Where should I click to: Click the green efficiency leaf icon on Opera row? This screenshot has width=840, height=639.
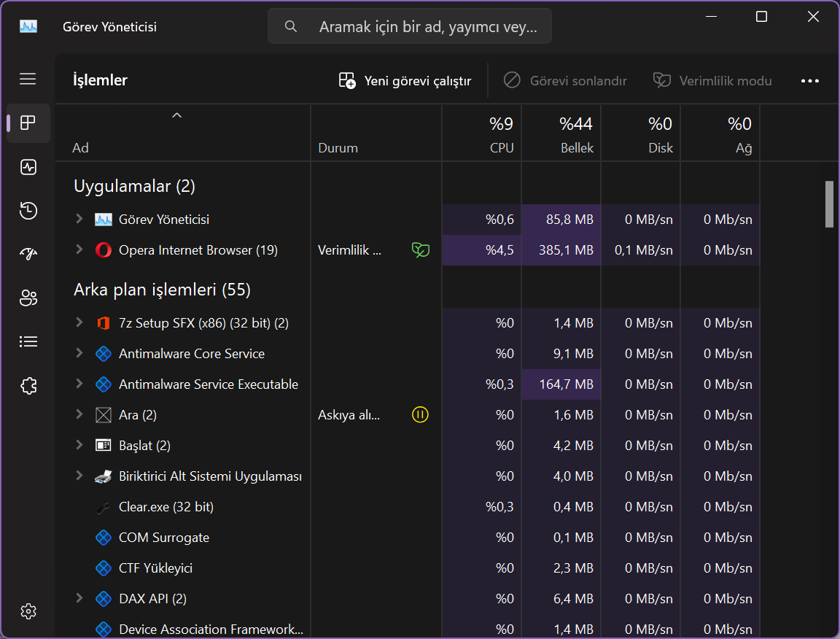pos(421,249)
